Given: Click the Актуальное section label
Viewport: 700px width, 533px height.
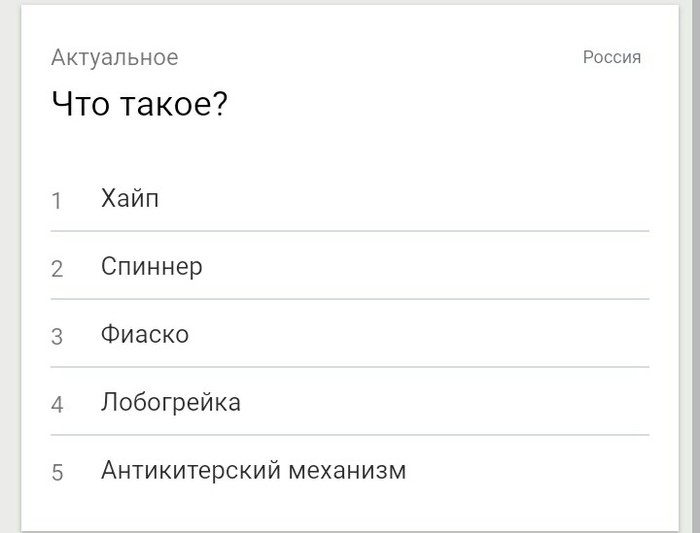Looking at the screenshot, I should [114, 57].
